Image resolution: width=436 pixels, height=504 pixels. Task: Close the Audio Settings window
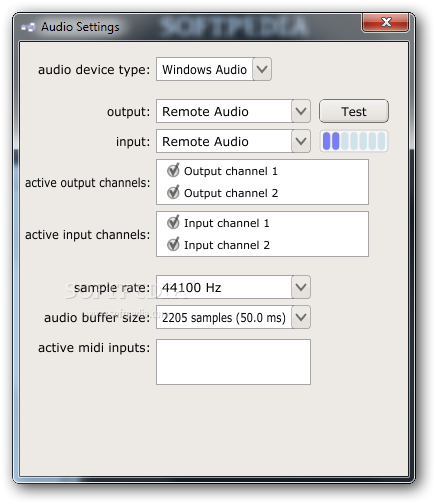[386, 22]
